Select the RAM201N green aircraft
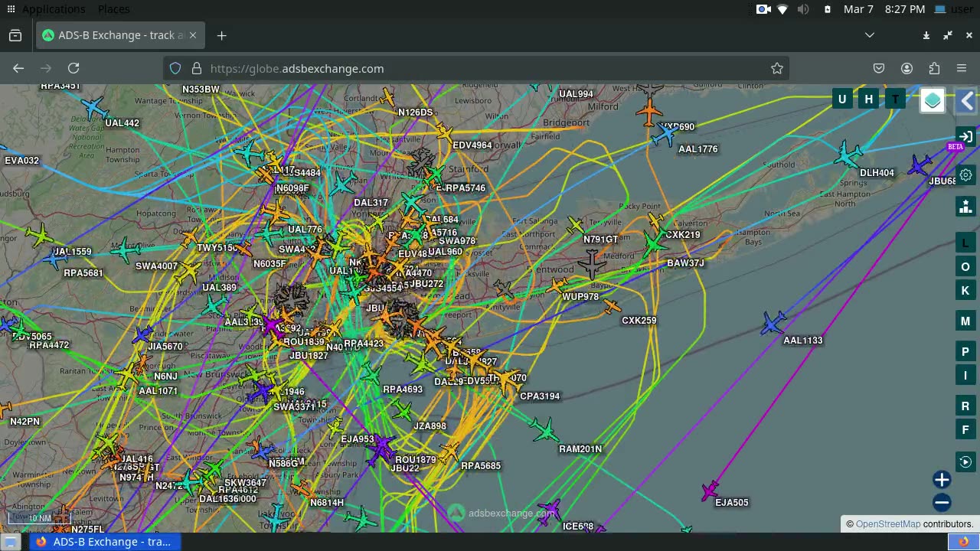The width and height of the screenshot is (980, 551). [544, 430]
